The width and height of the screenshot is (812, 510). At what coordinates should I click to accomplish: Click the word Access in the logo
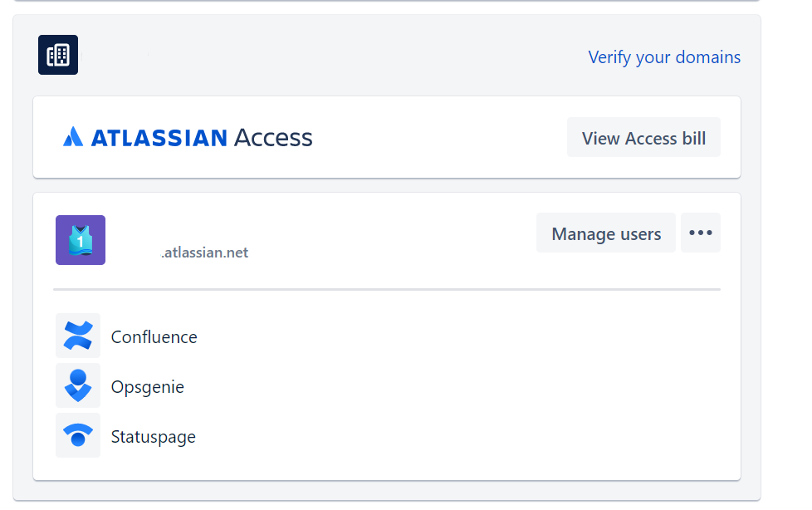click(x=273, y=138)
